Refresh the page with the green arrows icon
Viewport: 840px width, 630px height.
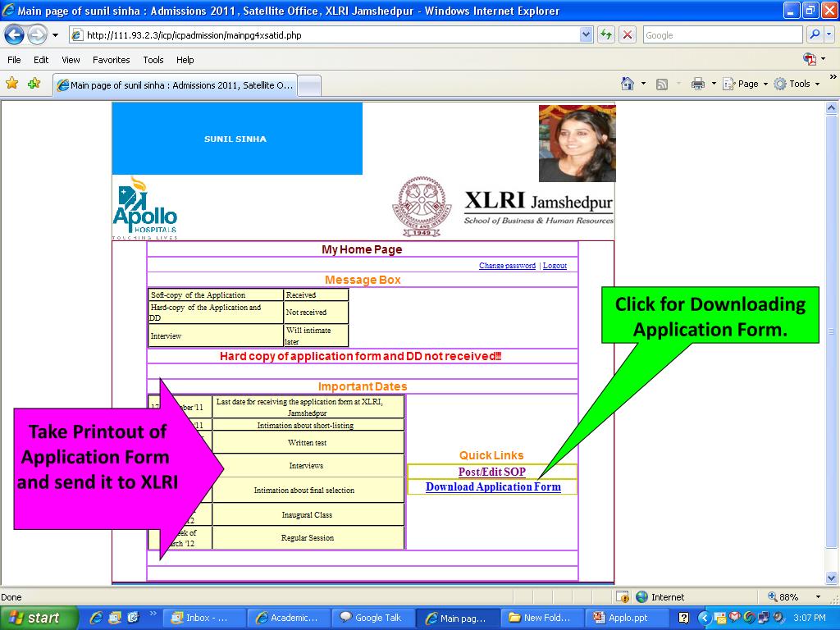[606, 35]
